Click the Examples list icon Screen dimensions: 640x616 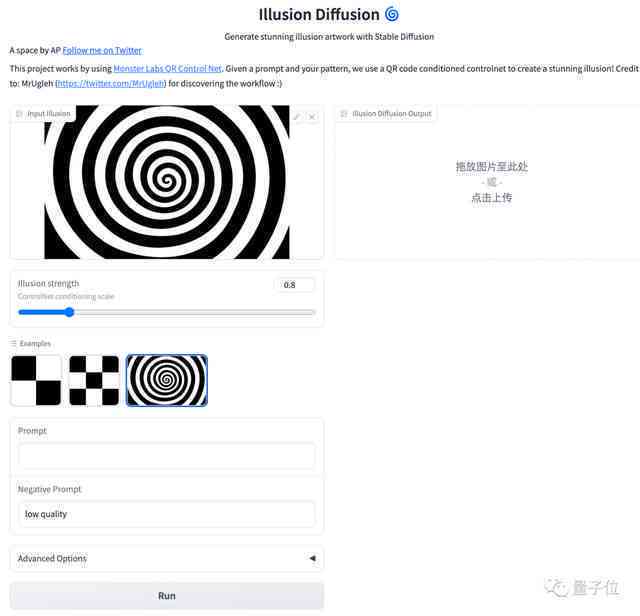[x=14, y=343]
